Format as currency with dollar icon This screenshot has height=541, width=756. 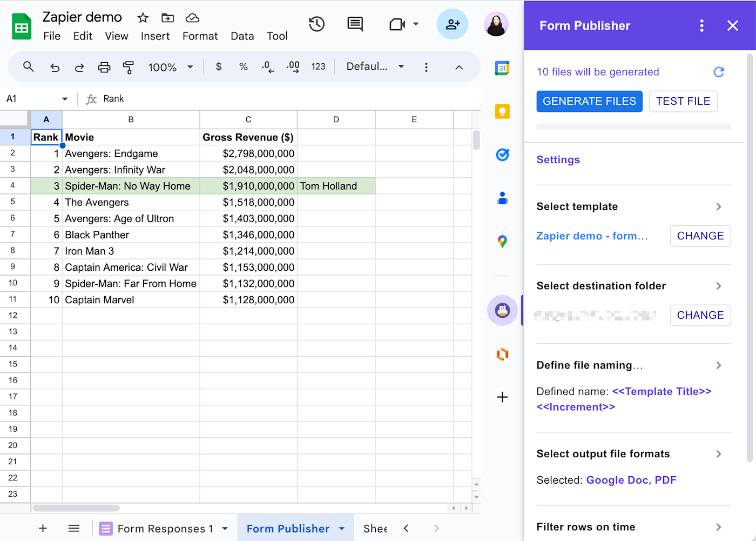click(219, 66)
